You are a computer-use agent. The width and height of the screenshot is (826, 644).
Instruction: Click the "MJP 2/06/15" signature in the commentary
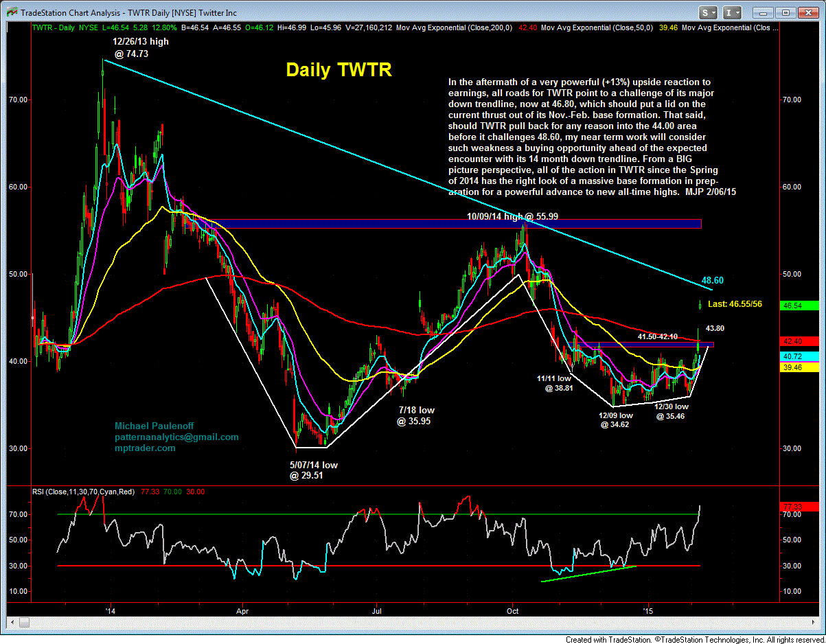tap(711, 192)
